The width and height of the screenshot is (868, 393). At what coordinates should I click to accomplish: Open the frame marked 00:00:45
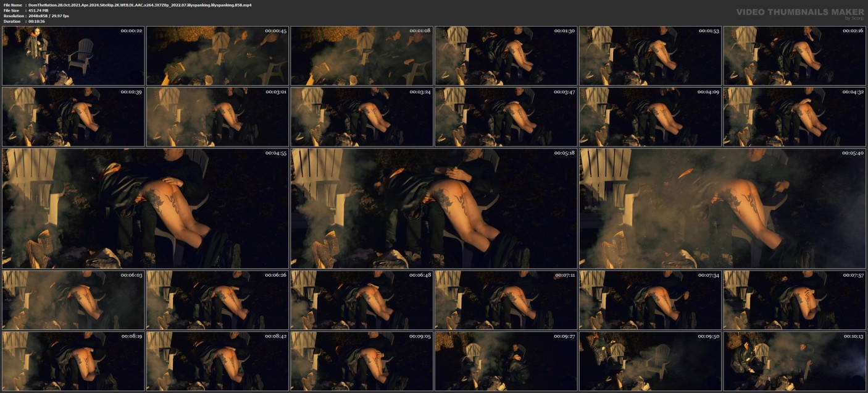(x=217, y=56)
